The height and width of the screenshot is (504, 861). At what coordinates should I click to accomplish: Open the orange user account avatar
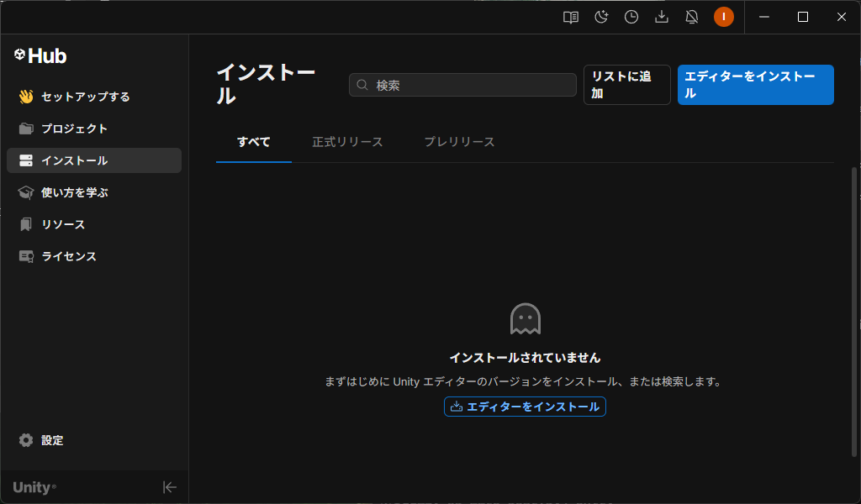723,17
